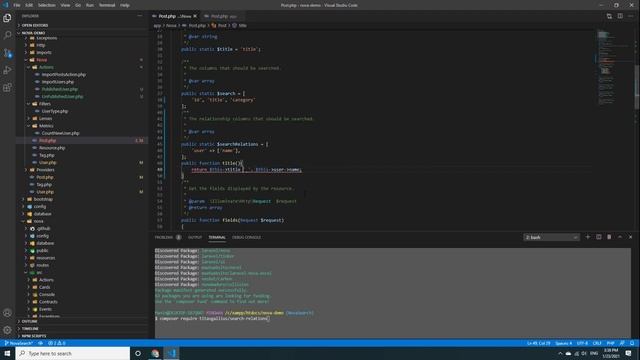Click the Explorer panel more actions ellipsis
The width and height of the screenshot is (640, 360).
coord(140,16)
